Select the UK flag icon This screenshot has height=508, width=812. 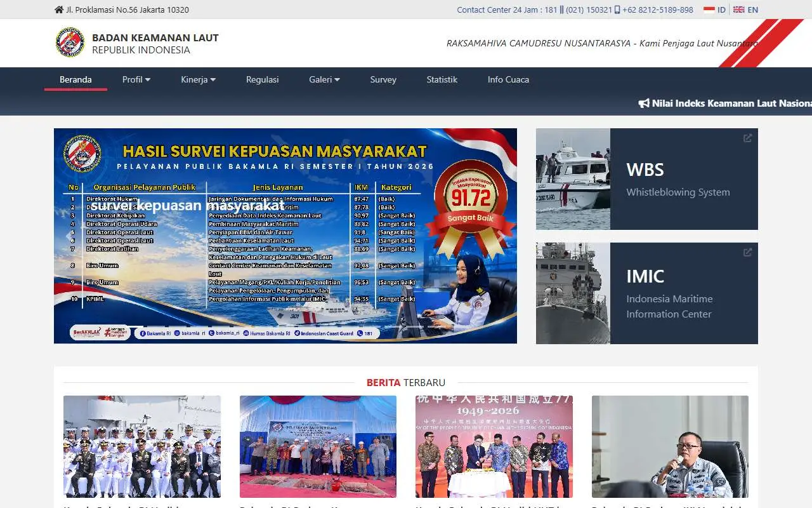coord(739,10)
